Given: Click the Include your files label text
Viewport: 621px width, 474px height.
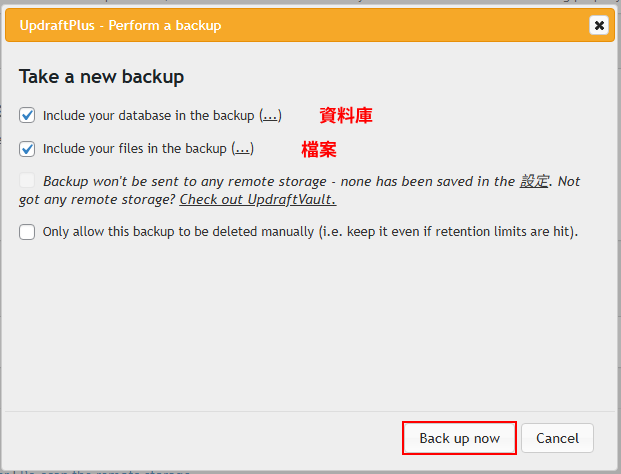Looking at the screenshot, I should click(135, 148).
